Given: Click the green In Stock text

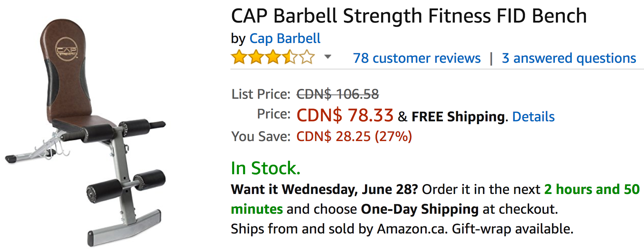Looking at the screenshot, I should click(266, 168).
